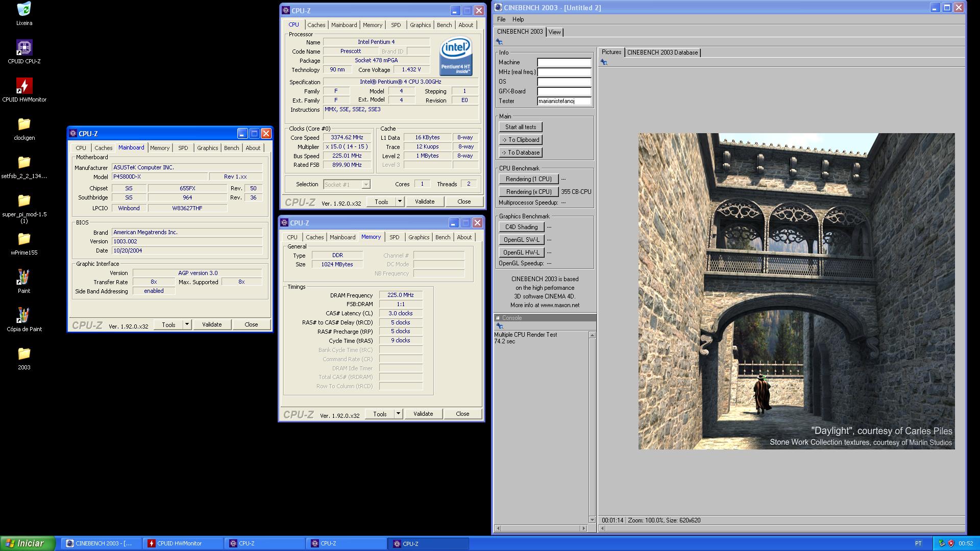Click the Core Speed value 3374.62 MHz
The height and width of the screenshot is (551, 980).
pos(347,138)
